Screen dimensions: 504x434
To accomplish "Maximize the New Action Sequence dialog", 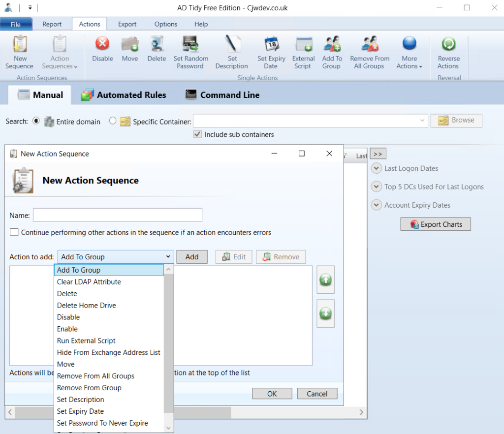I will (x=302, y=154).
